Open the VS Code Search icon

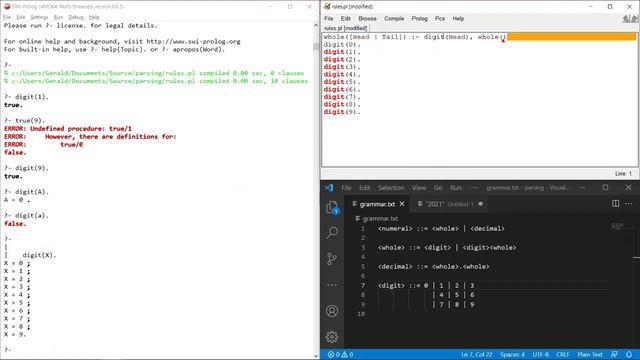(332, 233)
